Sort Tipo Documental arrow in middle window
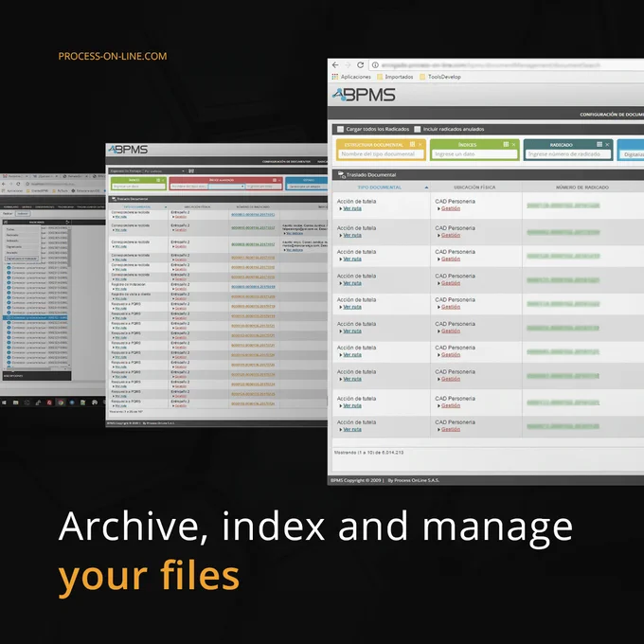Screen dimensions: 644x644 click(x=166, y=207)
